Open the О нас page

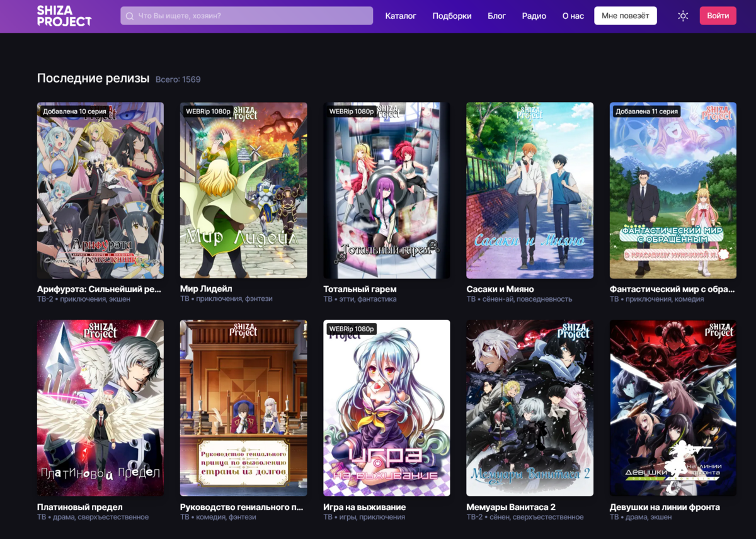(573, 16)
